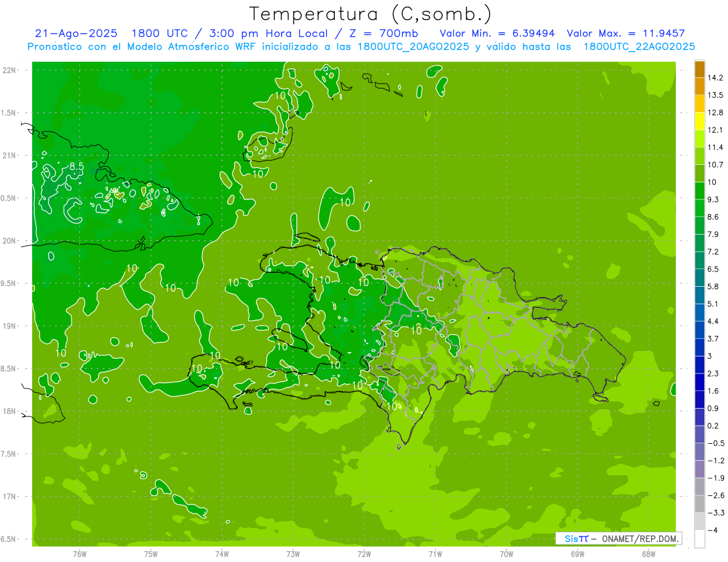This screenshot has height=562, width=728.
Task: Select the '3:00 pm Hora Local' text
Action: pos(268,33)
